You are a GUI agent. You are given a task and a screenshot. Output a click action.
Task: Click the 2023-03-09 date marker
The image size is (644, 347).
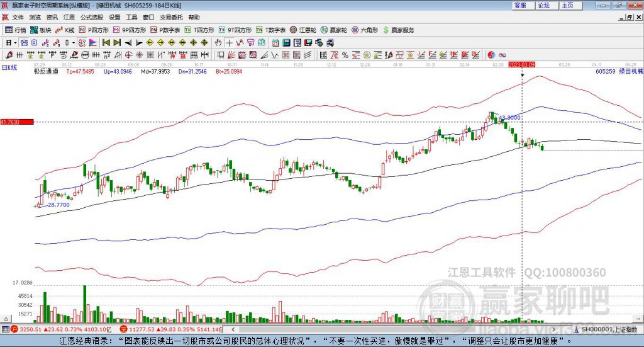[x=521, y=65]
